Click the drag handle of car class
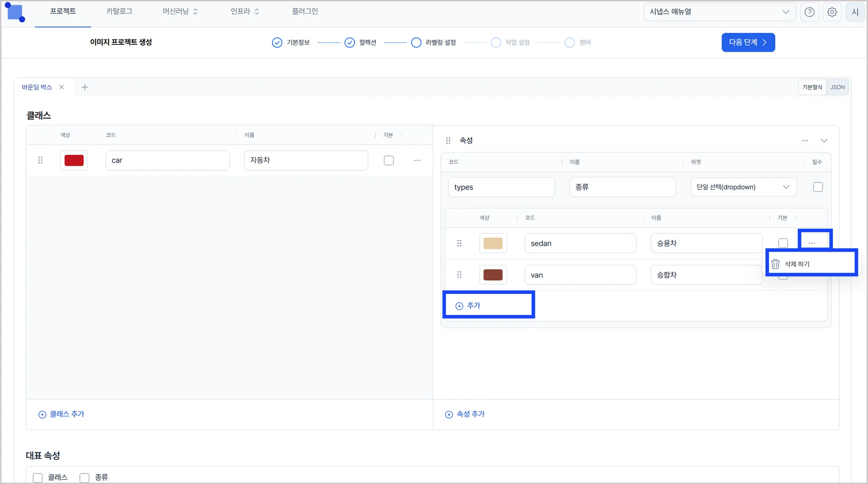Image resolution: width=868 pixels, height=484 pixels. pos(40,160)
